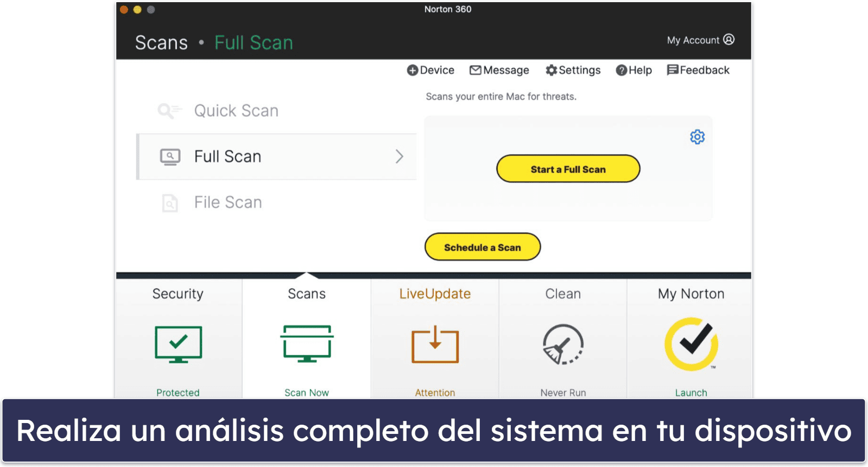This screenshot has height=467, width=868.
Task: Click the Quick Scan magnifier icon
Action: pyautogui.click(x=169, y=111)
